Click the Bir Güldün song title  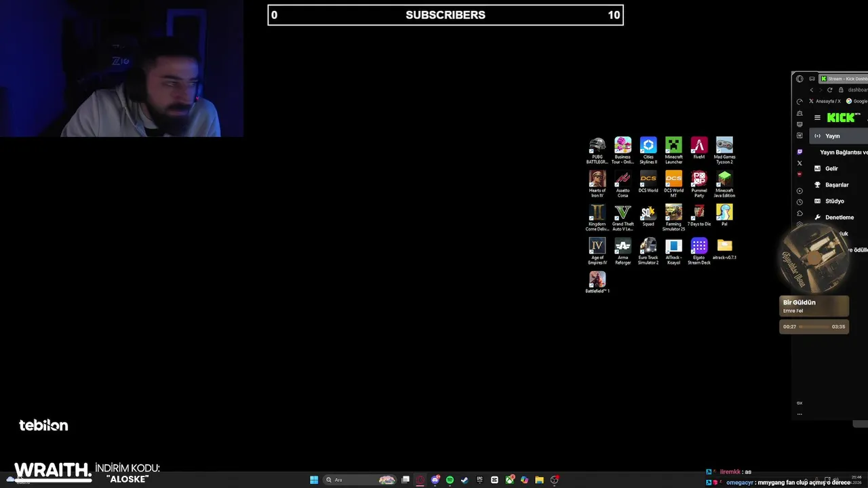pyautogui.click(x=800, y=302)
